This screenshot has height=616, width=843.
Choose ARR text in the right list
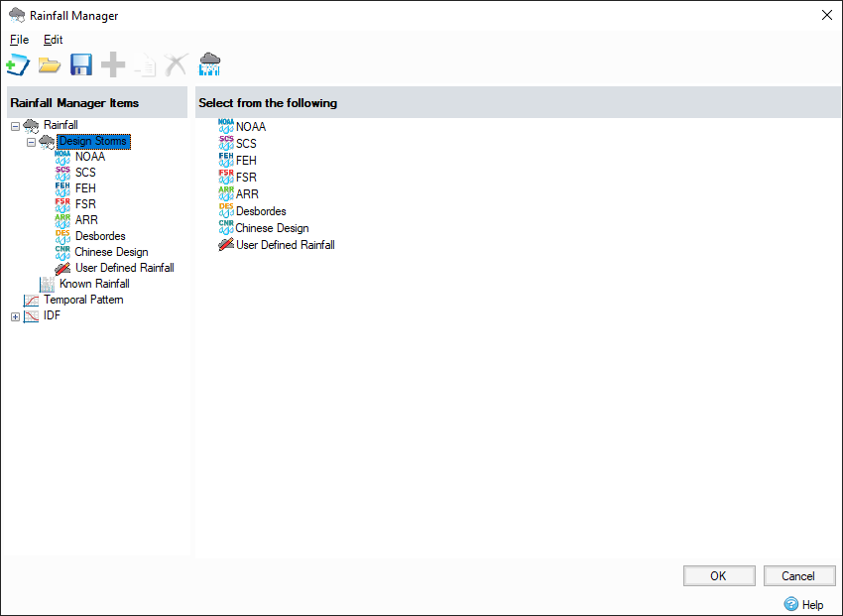click(x=247, y=194)
